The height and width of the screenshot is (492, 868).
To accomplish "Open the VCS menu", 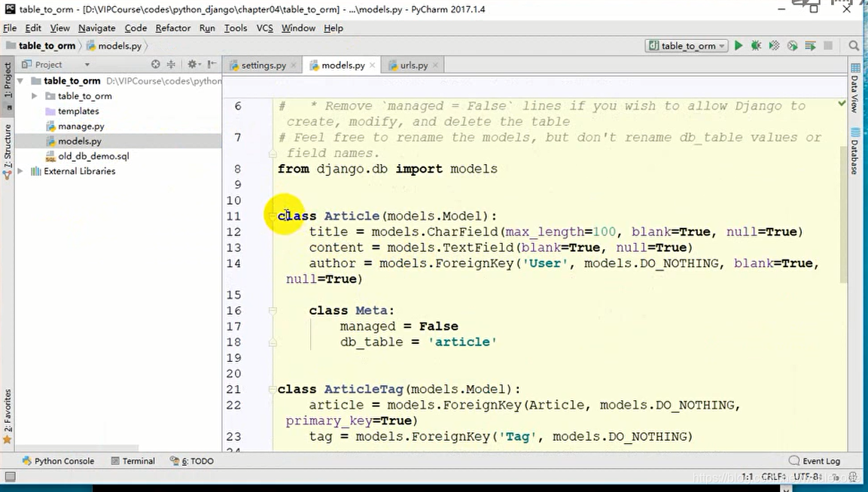I will pos(264,28).
